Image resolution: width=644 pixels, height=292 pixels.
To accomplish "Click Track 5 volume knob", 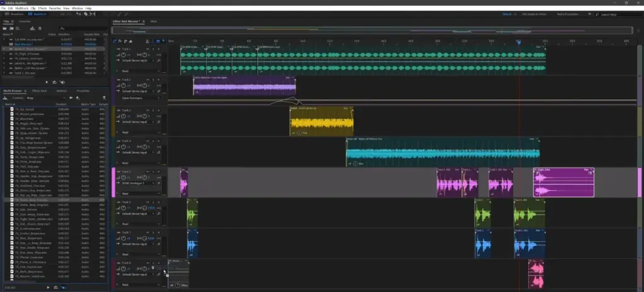I will tap(123, 177).
